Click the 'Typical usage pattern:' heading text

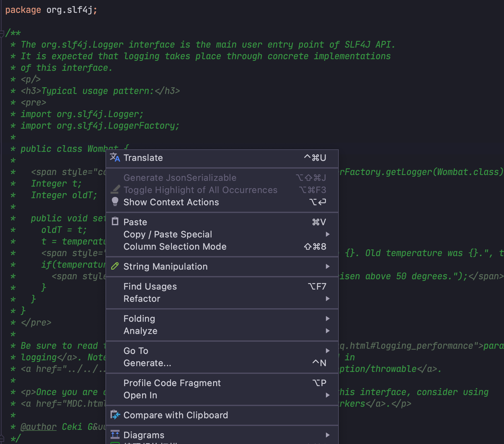click(x=98, y=91)
